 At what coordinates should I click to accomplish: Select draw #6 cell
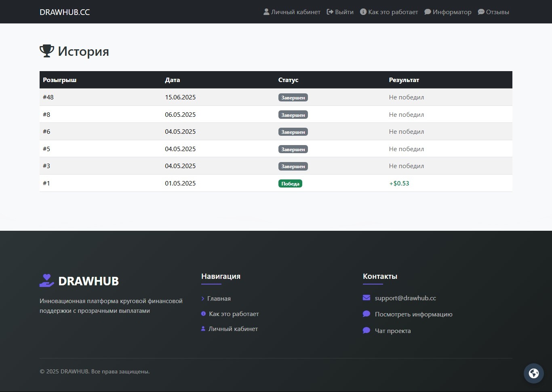click(46, 131)
